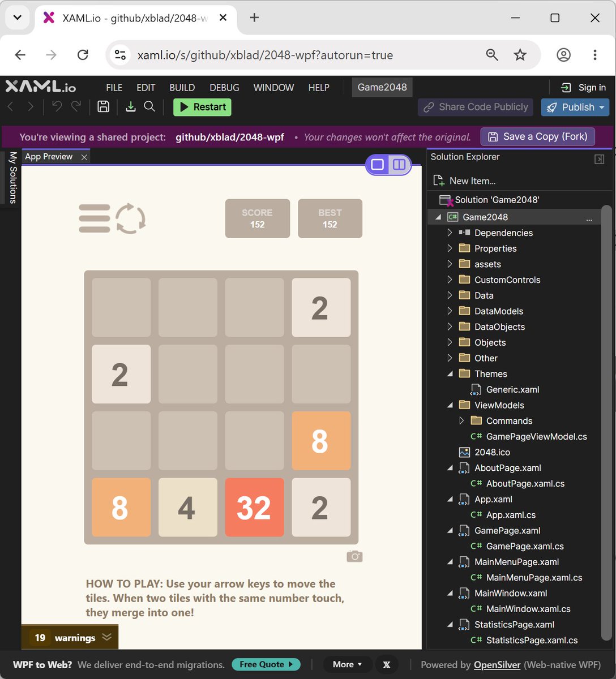The height and width of the screenshot is (679, 616).
Task: Select single-pane layout toggle icon
Action: coord(378,165)
